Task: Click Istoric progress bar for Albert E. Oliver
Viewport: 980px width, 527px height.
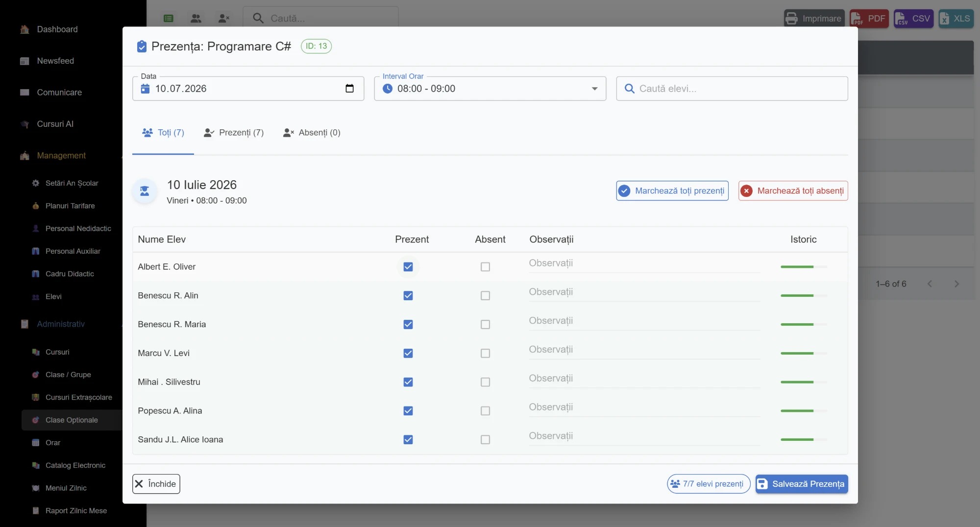Action: coord(804,267)
